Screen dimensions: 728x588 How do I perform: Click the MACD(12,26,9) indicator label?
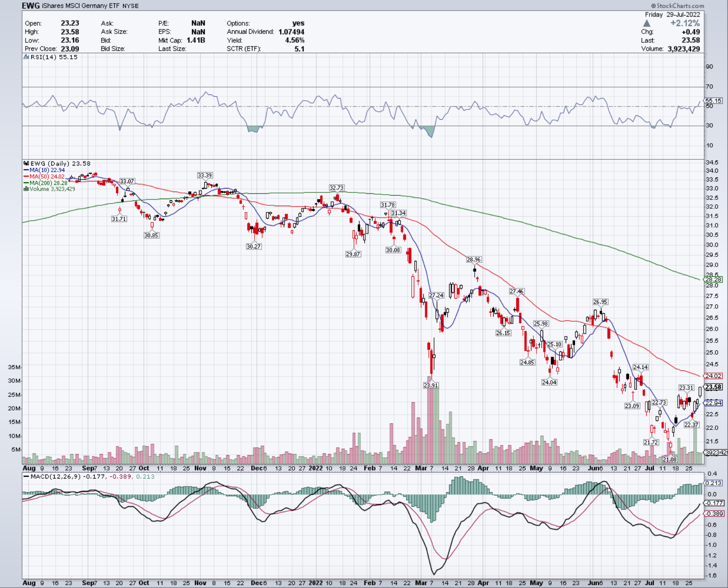point(56,477)
